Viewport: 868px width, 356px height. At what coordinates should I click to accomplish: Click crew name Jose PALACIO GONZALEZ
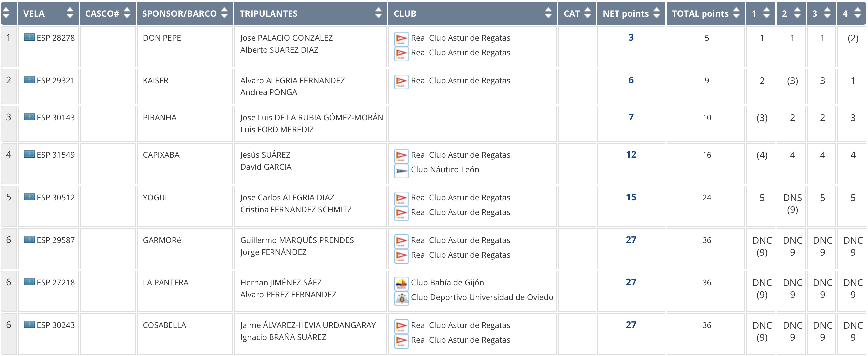[x=286, y=38]
